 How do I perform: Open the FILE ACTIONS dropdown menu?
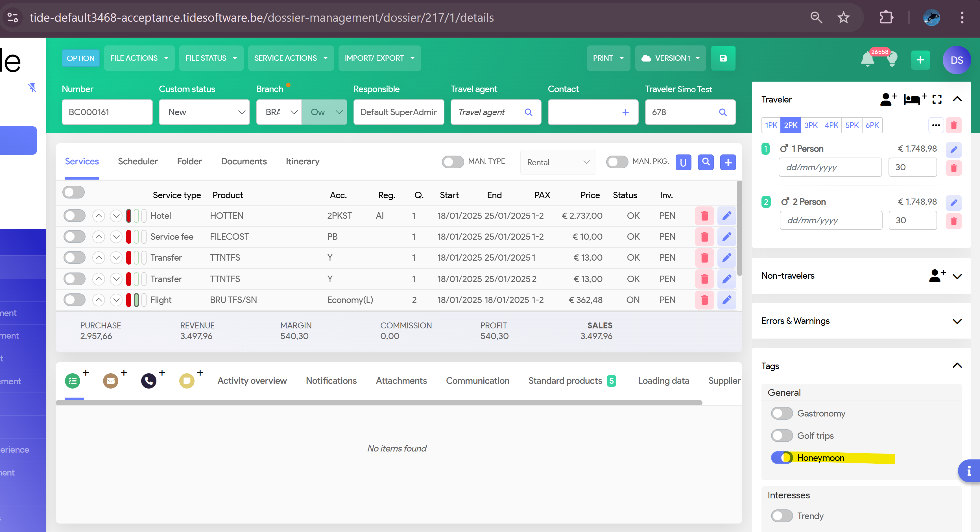(139, 58)
